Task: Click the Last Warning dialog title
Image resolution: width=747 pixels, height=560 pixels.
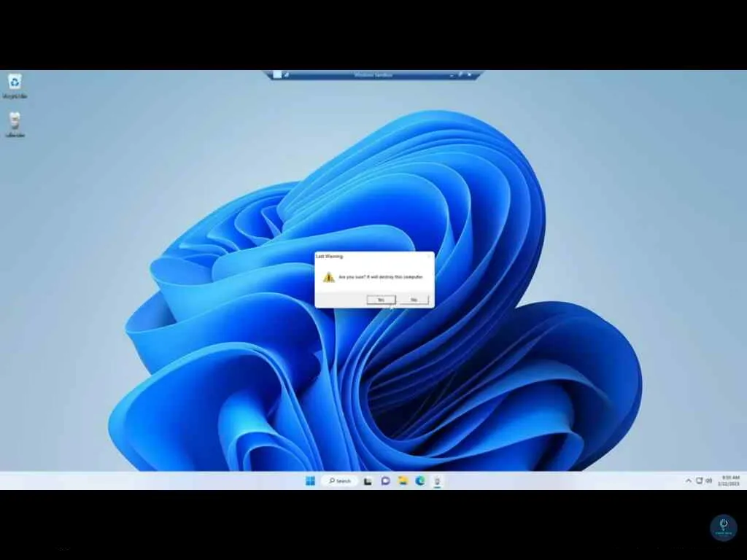Action: tap(329, 256)
